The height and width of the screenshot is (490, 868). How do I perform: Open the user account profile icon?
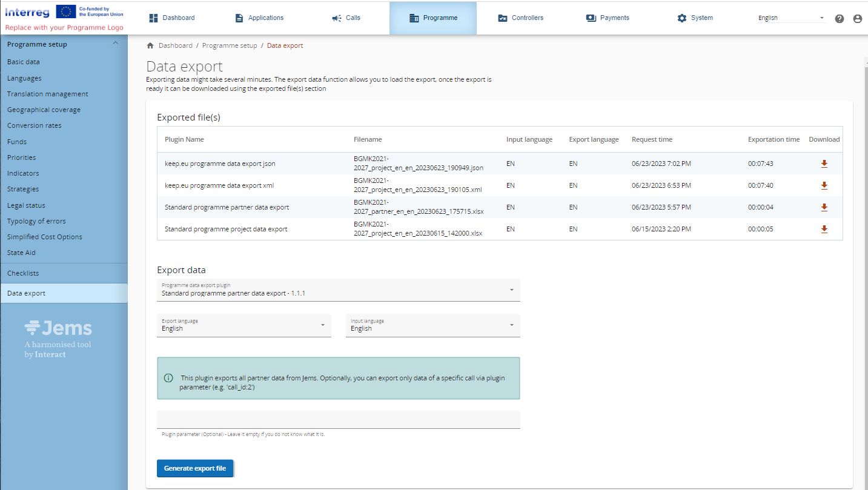click(857, 18)
